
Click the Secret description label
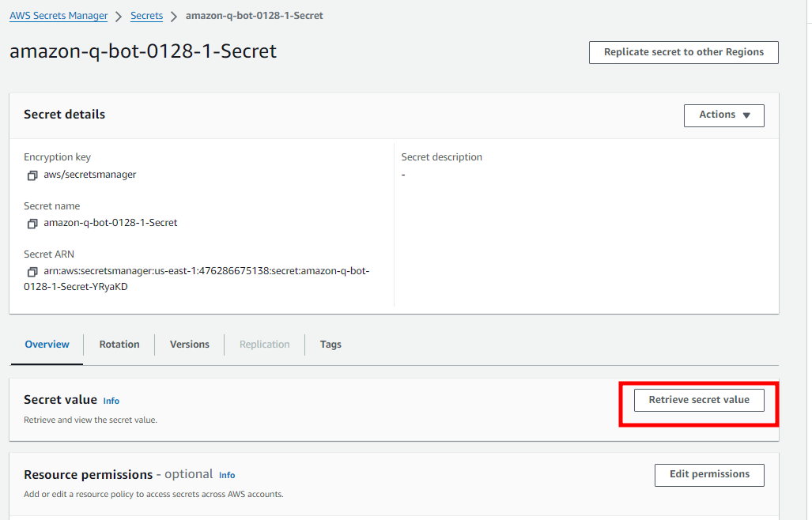(442, 157)
